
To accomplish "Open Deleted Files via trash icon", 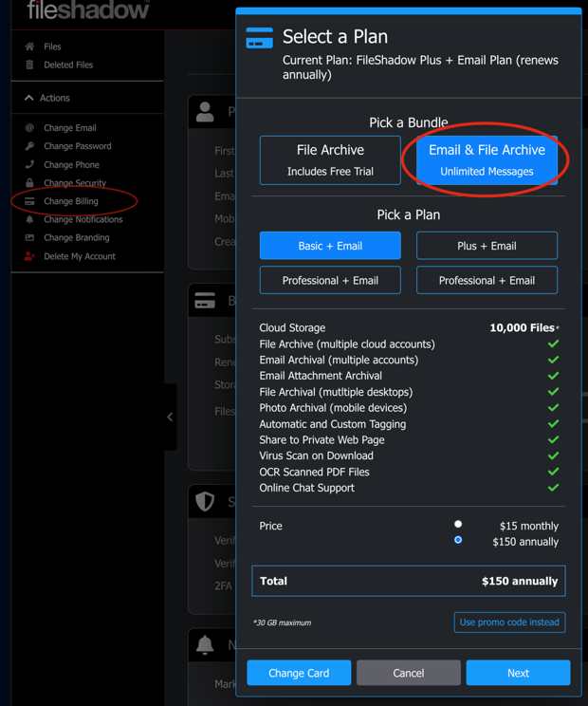I will point(29,65).
